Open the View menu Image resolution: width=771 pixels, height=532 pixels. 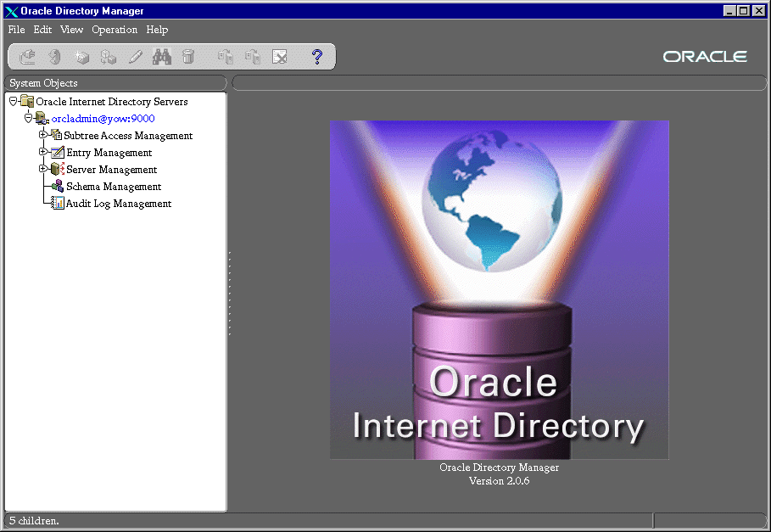[71, 30]
